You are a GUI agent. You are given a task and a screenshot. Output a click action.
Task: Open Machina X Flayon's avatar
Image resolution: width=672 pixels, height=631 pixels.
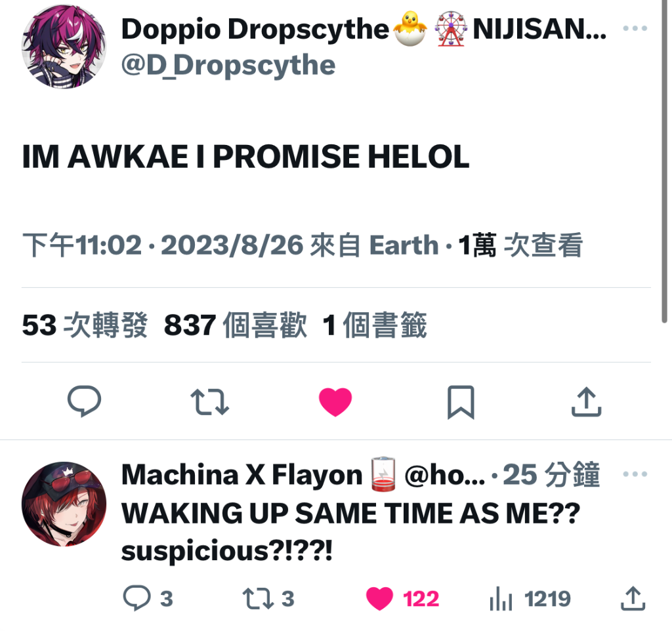pos(64,504)
